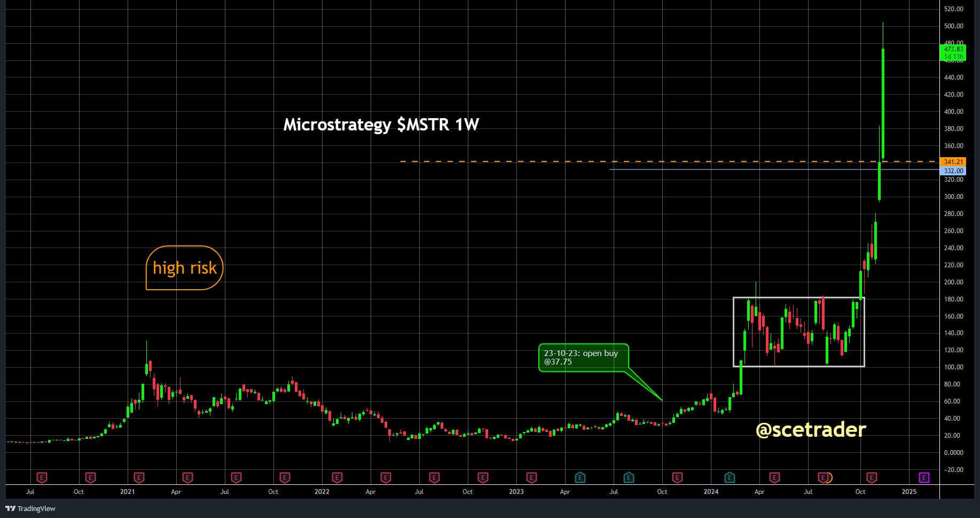Open the purple upcoming earnings marker
Image resolution: width=980 pixels, height=518 pixels.
[924, 477]
